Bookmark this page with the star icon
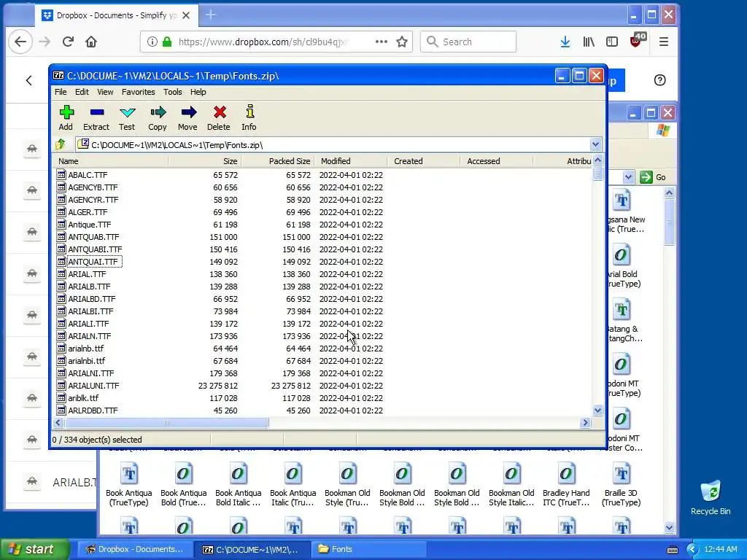The image size is (747, 560). tap(402, 42)
